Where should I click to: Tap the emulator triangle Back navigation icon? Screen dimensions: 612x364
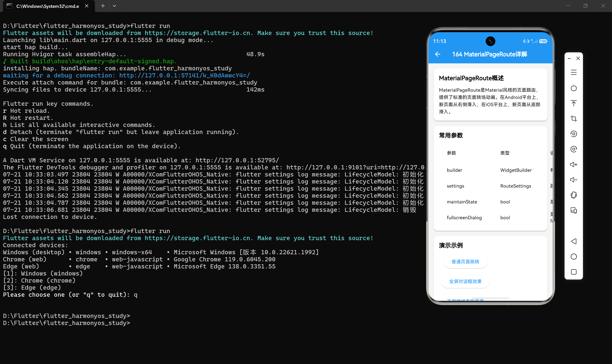point(574,241)
